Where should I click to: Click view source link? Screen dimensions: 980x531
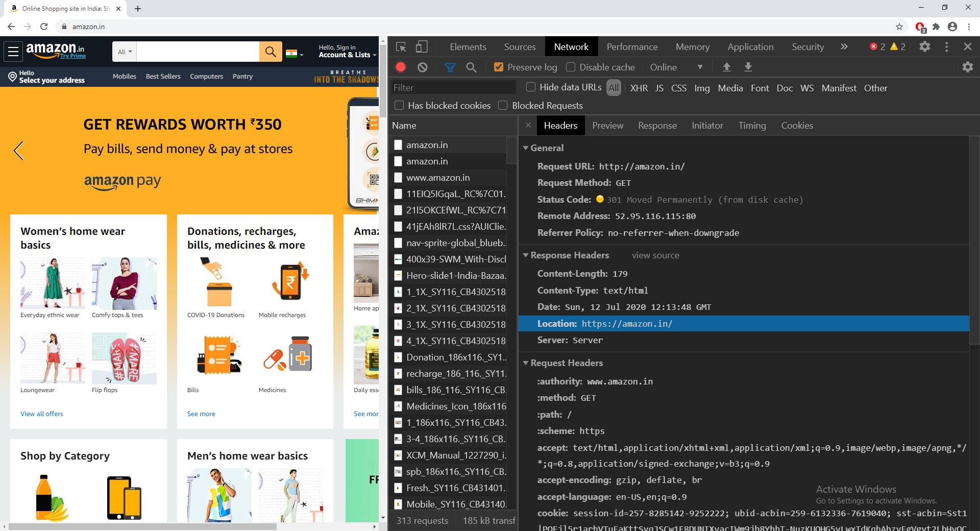pyautogui.click(x=655, y=255)
